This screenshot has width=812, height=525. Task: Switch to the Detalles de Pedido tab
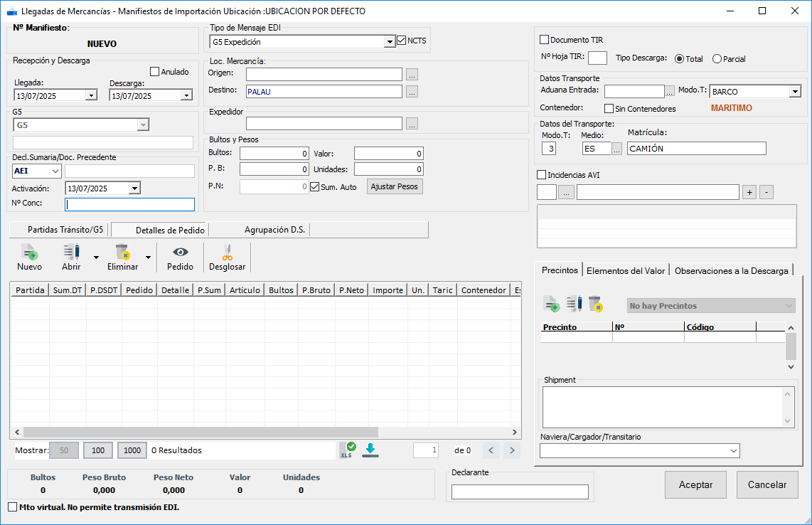pyautogui.click(x=170, y=230)
